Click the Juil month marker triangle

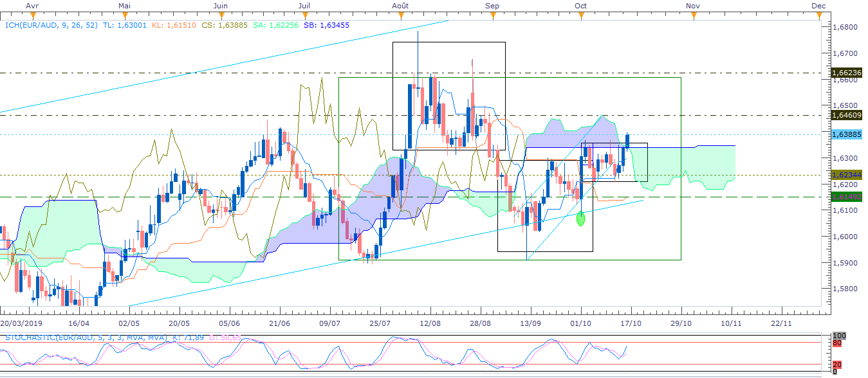(x=304, y=15)
